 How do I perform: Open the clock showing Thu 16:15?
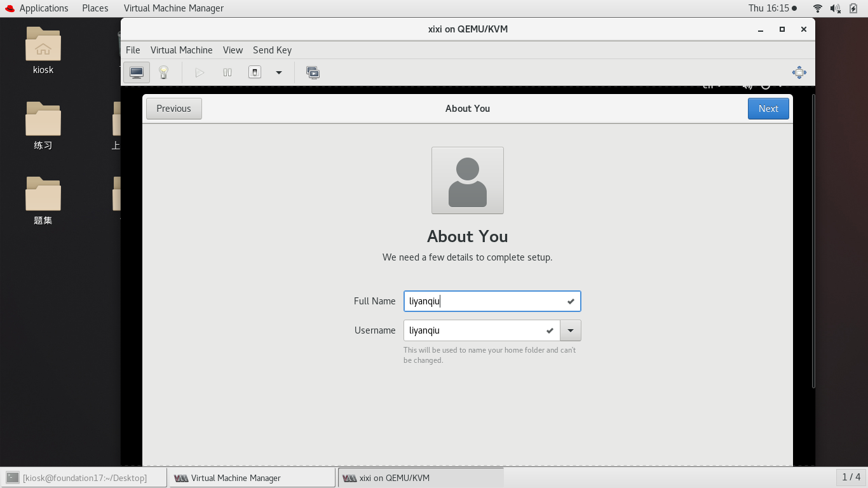(772, 8)
